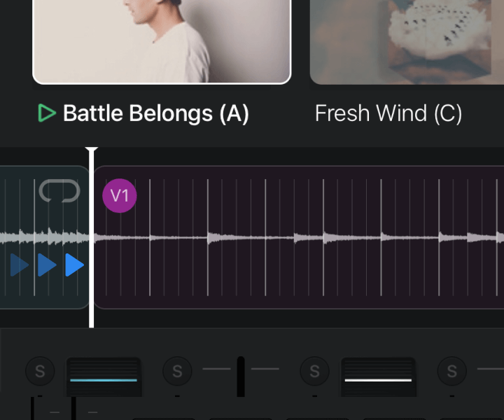
Task: Click the green play icon beside Battle Belongs
Action: [x=47, y=113]
